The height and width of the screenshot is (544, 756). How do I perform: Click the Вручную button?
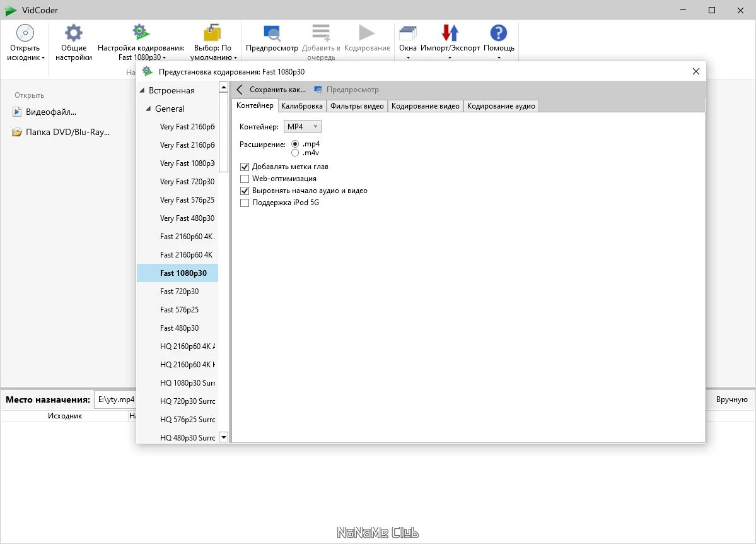pyautogui.click(x=731, y=399)
